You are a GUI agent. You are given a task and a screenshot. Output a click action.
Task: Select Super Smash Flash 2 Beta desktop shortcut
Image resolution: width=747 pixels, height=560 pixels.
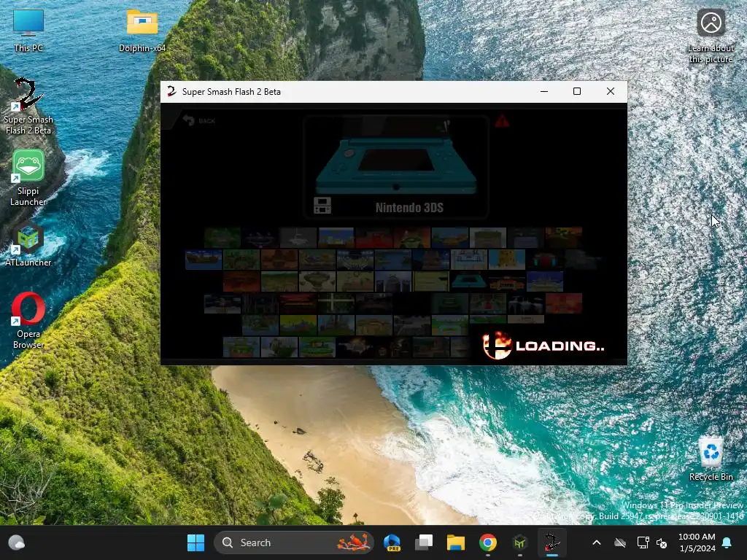pyautogui.click(x=28, y=106)
